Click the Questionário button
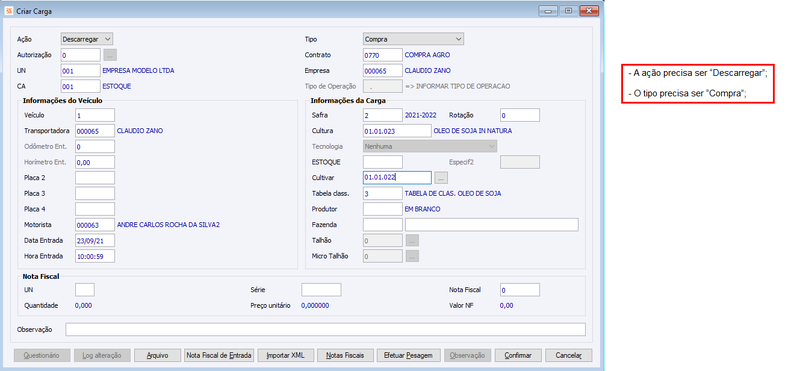Viewport: 800px width, 371px height. click(x=41, y=355)
